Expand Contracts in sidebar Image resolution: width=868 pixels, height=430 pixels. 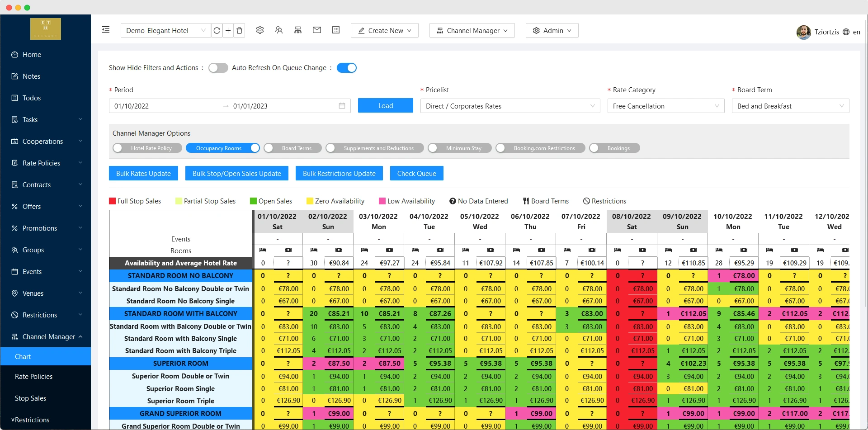tap(46, 184)
